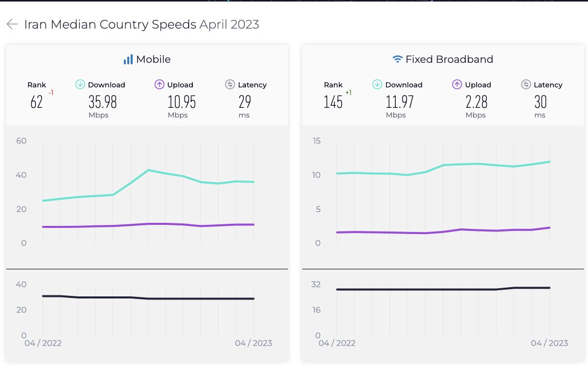Click the Mobile rank value 62

(x=36, y=102)
